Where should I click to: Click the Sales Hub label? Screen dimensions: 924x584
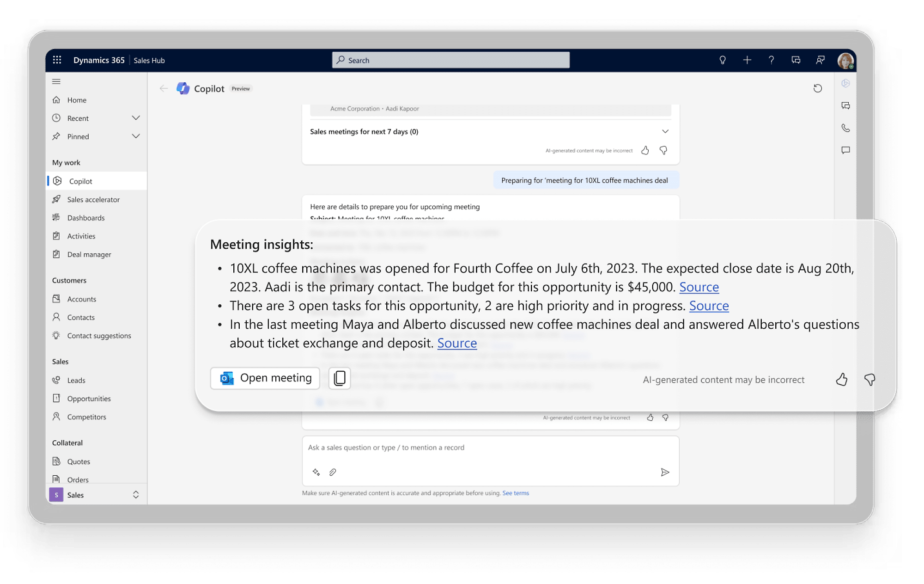tap(149, 61)
